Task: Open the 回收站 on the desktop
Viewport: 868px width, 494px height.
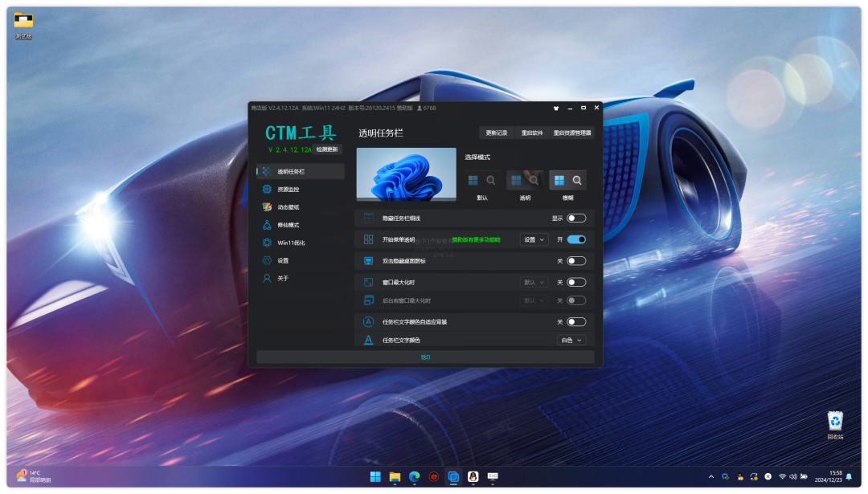Action: [x=833, y=422]
